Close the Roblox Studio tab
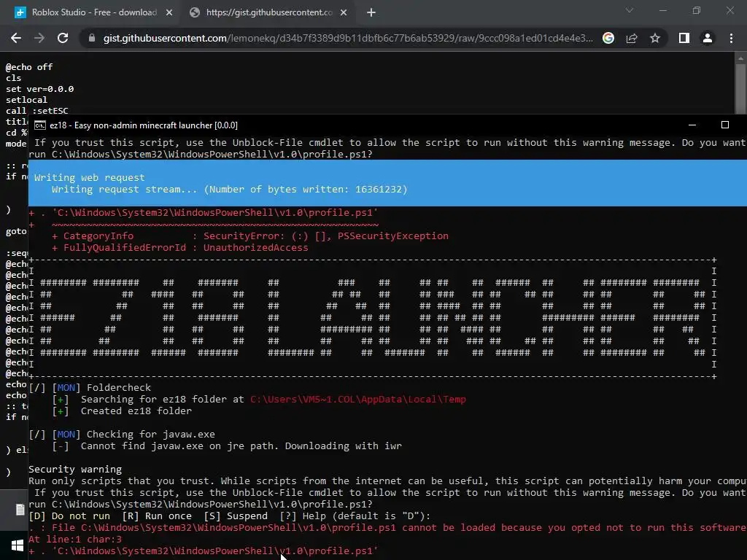 pyautogui.click(x=169, y=13)
